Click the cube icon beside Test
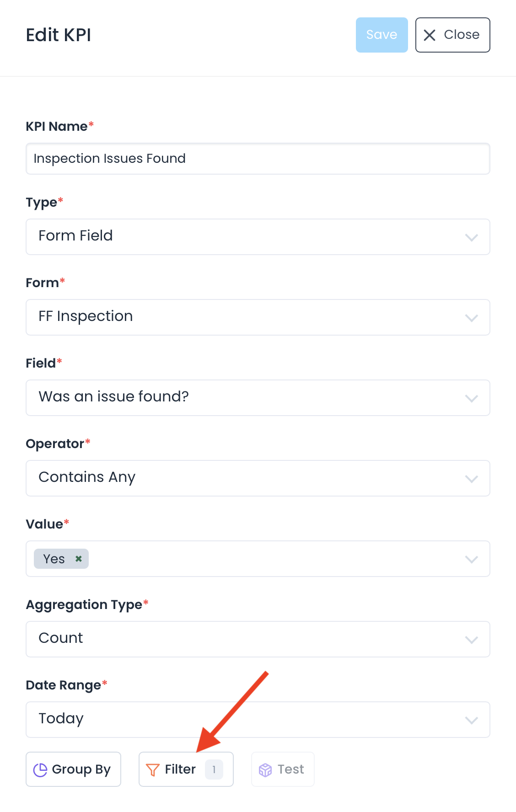The width and height of the screenshot is (516, 812). [265, 770]
